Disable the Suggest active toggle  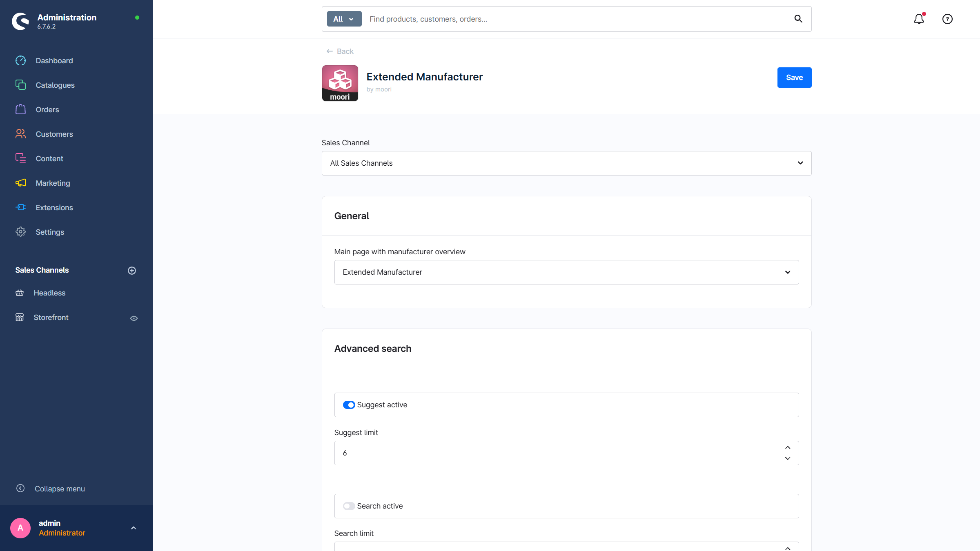pyautogui.click(x=349, y=405)
